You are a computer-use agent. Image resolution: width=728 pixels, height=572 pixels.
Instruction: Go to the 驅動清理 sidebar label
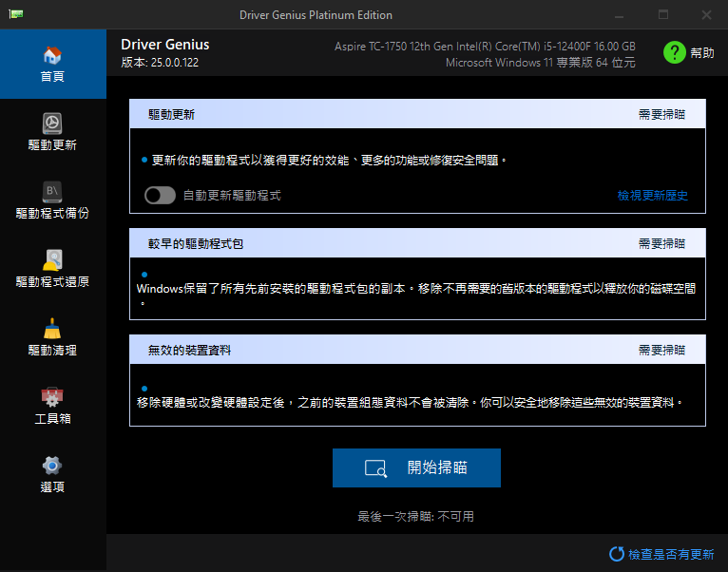click(x=52, y=350)
